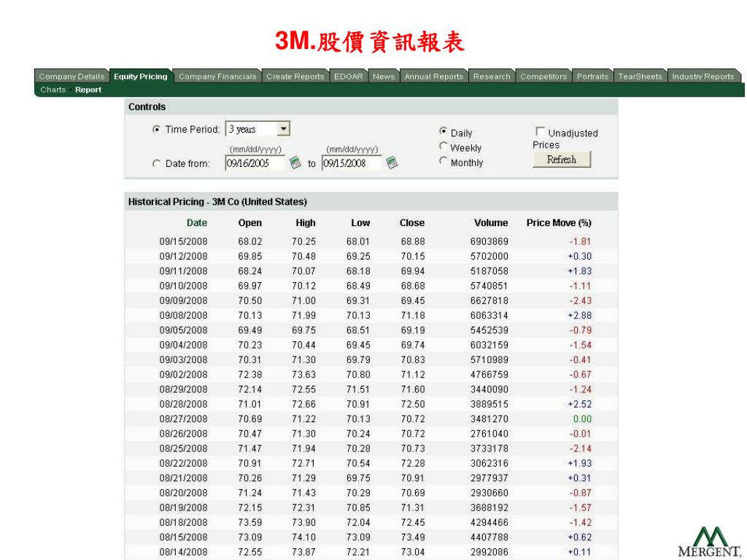Open the calendar icon beside the 'to' date field
This screenshot has height=560, width=747.
(392, 163)
